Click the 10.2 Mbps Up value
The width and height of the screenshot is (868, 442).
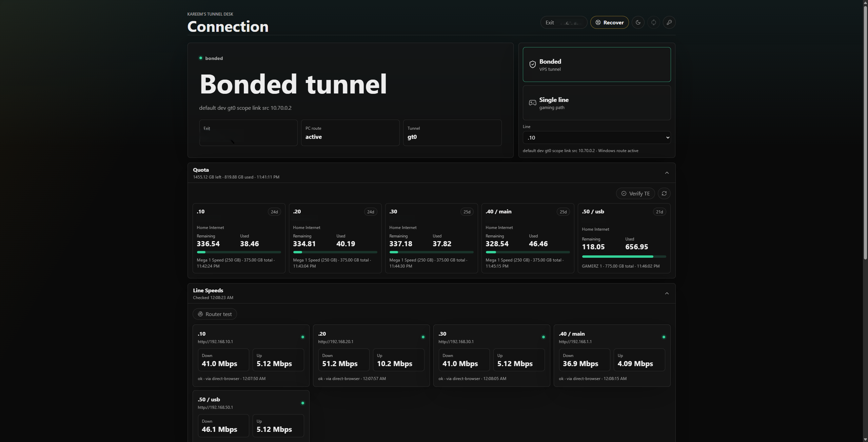pos(395,364)
